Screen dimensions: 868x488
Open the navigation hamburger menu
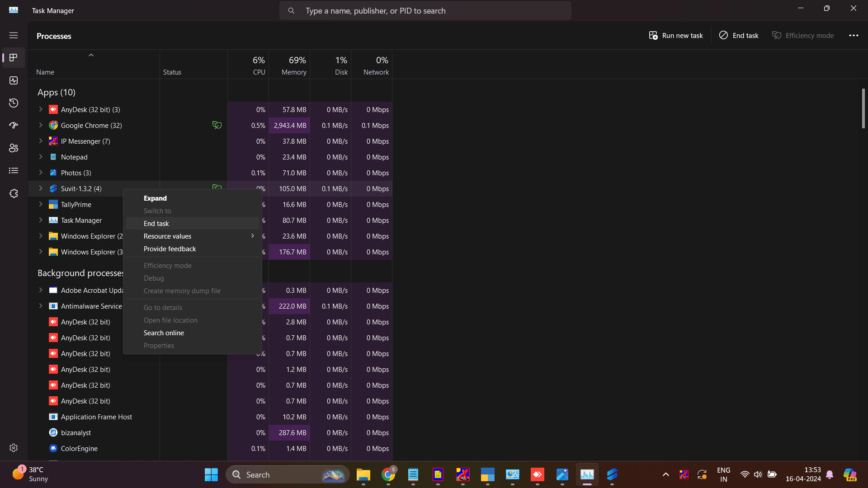point(14,35)
